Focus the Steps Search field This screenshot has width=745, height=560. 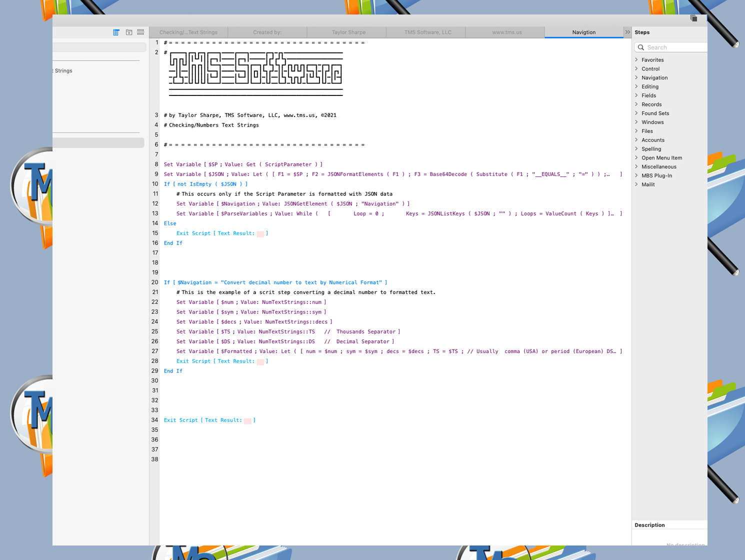click(671, 47)
